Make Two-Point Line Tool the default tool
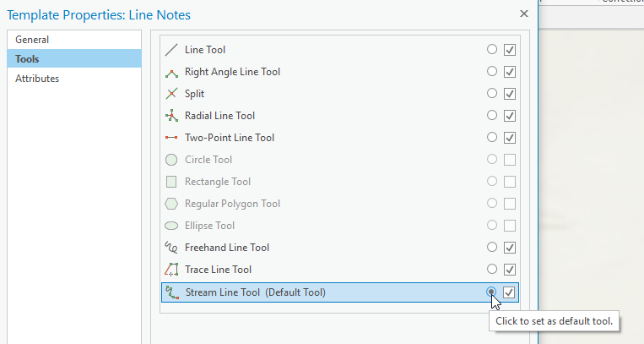 [492, 137]
